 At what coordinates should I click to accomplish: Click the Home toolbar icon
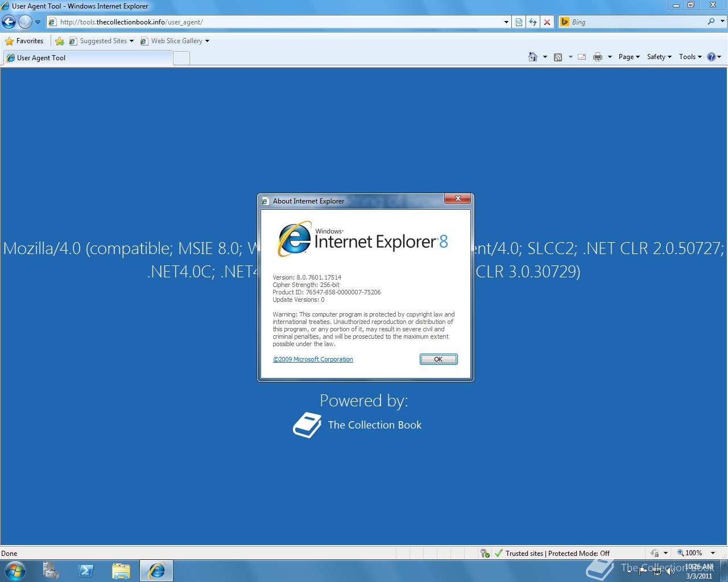click(533, 57)
